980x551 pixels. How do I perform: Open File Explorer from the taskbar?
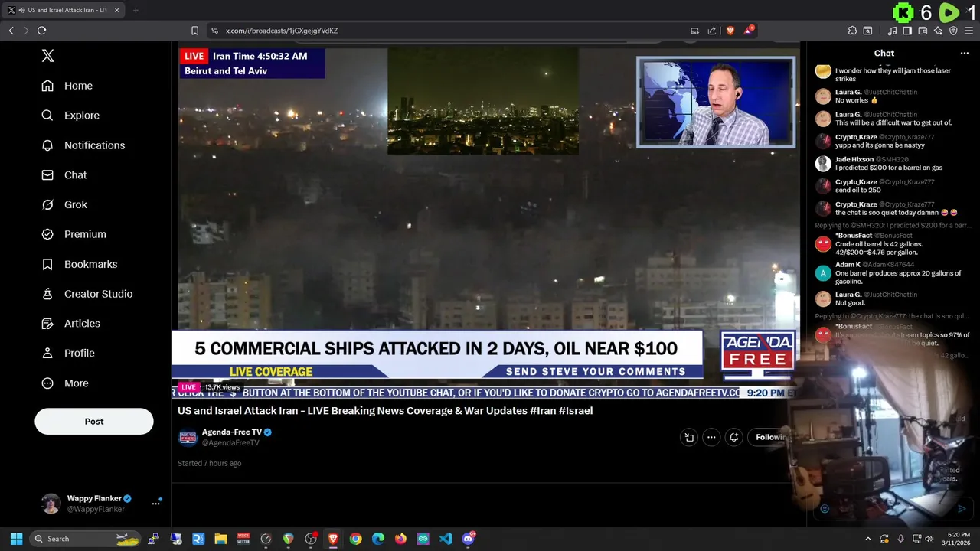click(x=220, y=539)
